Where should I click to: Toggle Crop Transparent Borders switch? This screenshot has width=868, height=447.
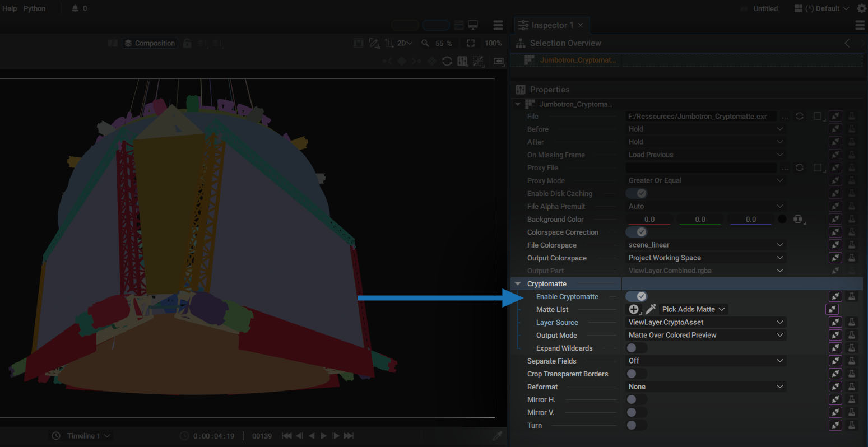(x=637, y=374)
